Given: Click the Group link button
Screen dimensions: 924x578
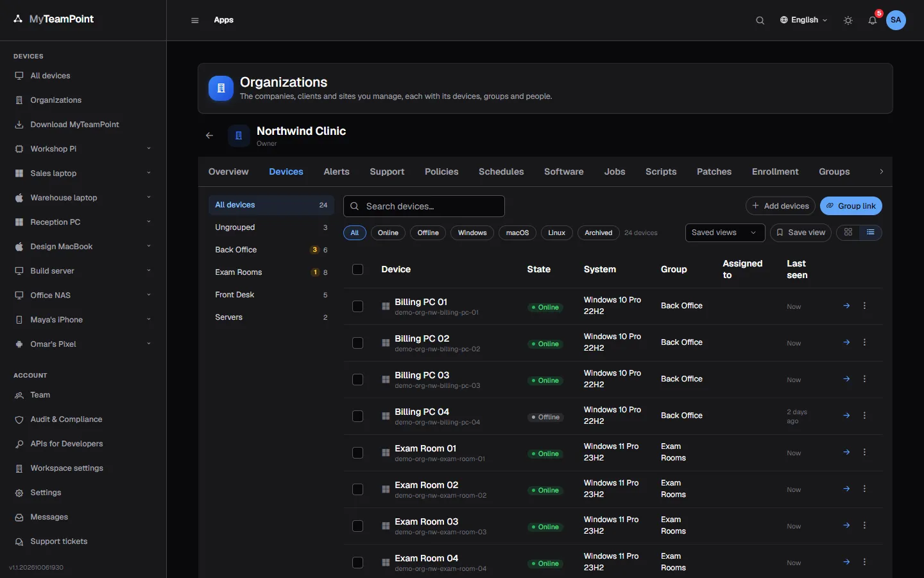Looking at the screenshot, I should pos(851,206).
